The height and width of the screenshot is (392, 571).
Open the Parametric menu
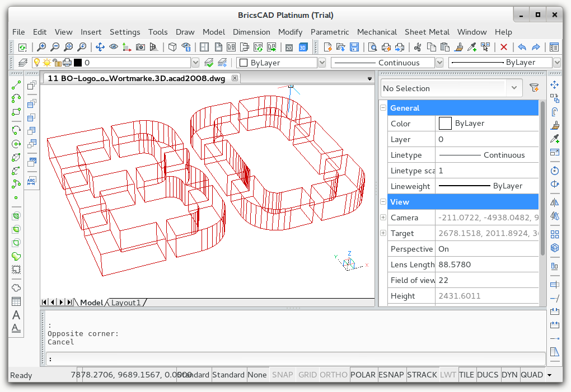point(329,32)
